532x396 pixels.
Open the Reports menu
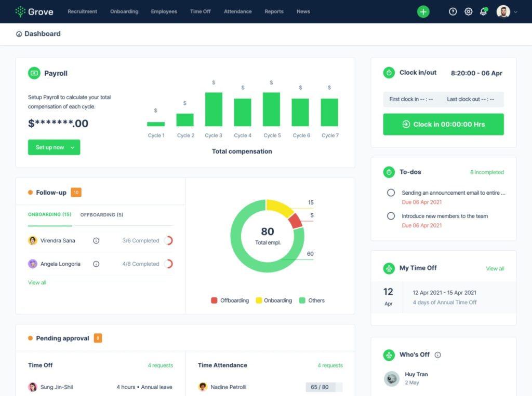click(x=274, y=11)
